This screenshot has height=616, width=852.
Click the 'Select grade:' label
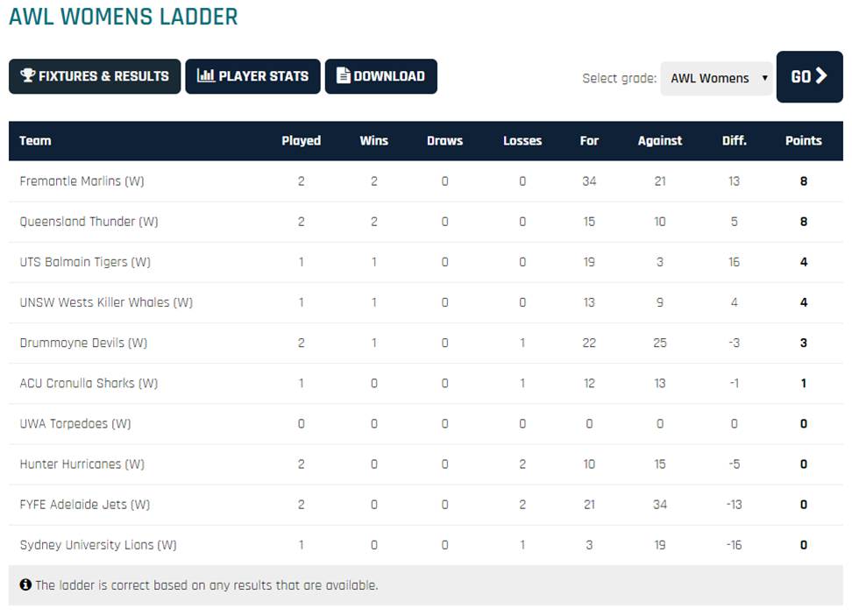[620, 78]
